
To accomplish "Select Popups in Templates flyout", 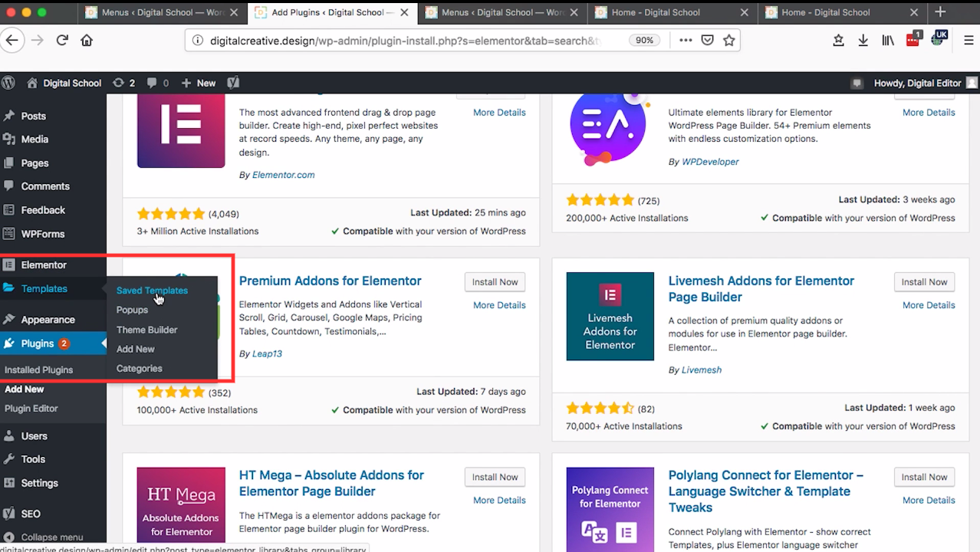I will (132, 310).
